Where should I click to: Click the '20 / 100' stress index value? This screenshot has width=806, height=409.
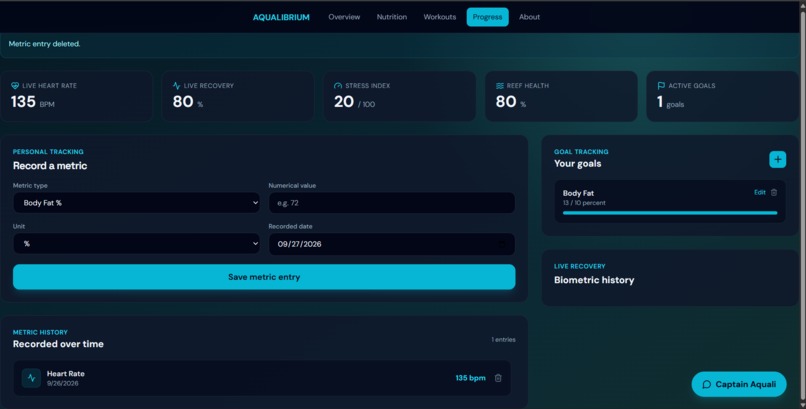click(x=354, y=102)
